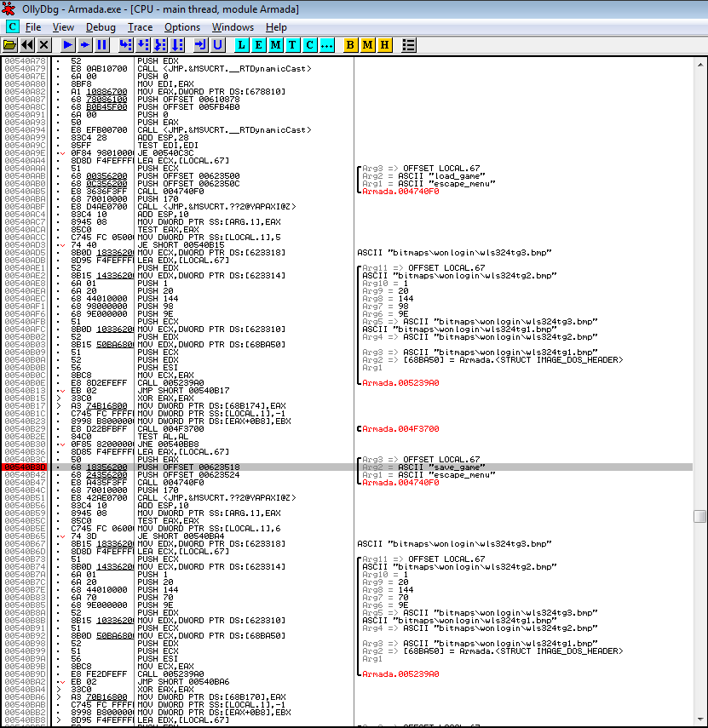
Task: Select the JE SHORT 00540B15 instruction
Action: [181, 244]
